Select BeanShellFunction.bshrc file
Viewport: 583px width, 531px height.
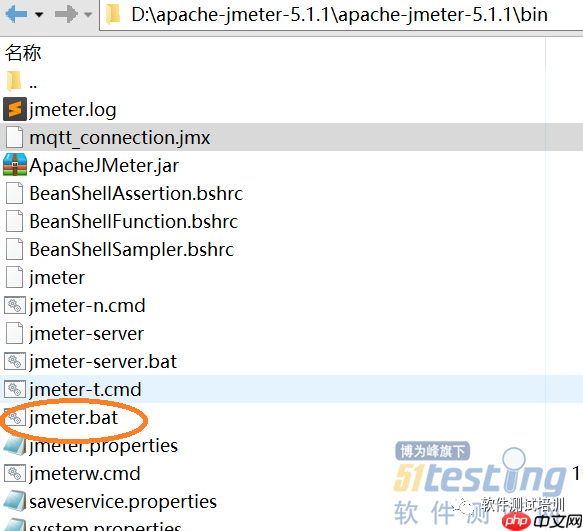(x=133, y=221)
